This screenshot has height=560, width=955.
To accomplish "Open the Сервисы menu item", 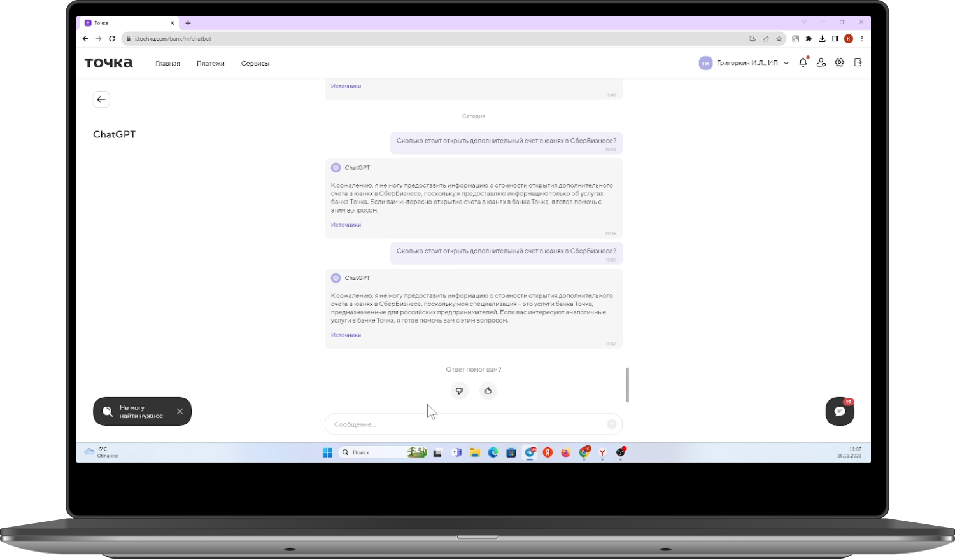I will click(x=255, y=64).
